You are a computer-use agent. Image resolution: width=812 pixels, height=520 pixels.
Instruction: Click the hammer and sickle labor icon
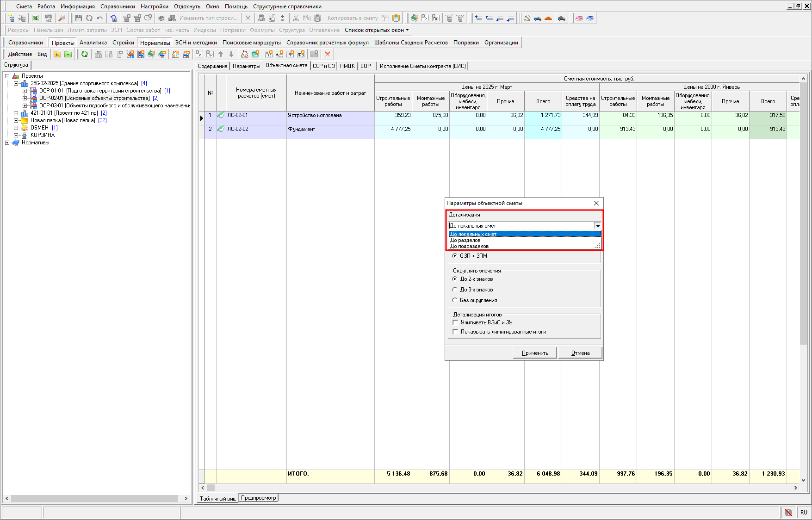pos(527,18)
